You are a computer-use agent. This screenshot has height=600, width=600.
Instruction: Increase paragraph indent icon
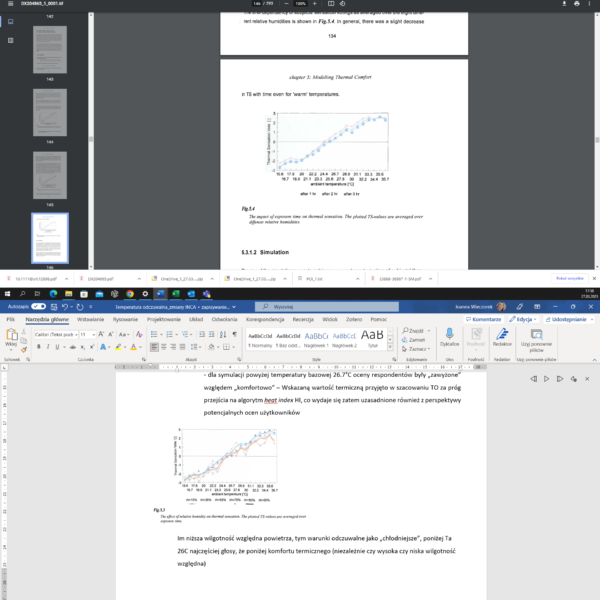212,334
